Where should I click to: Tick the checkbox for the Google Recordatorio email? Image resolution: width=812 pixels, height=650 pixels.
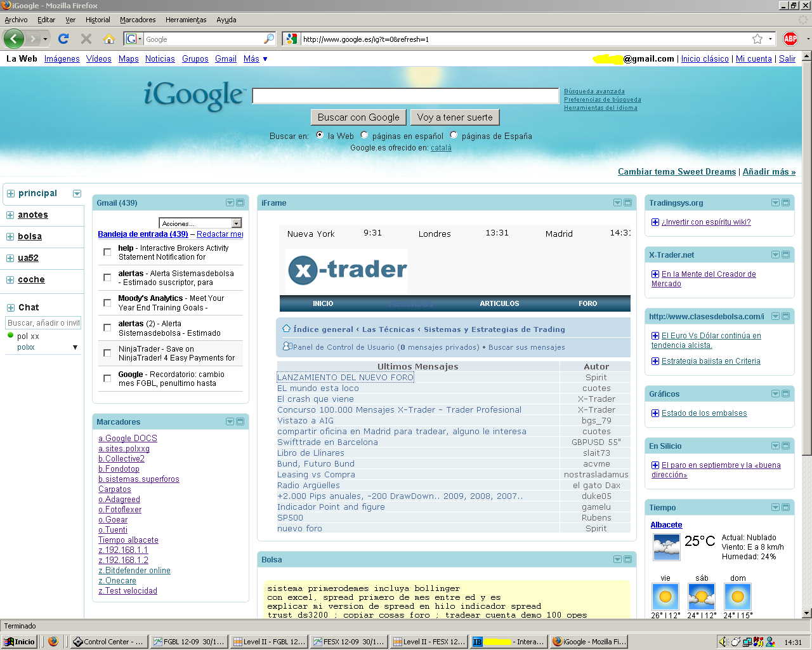[107, 378]
